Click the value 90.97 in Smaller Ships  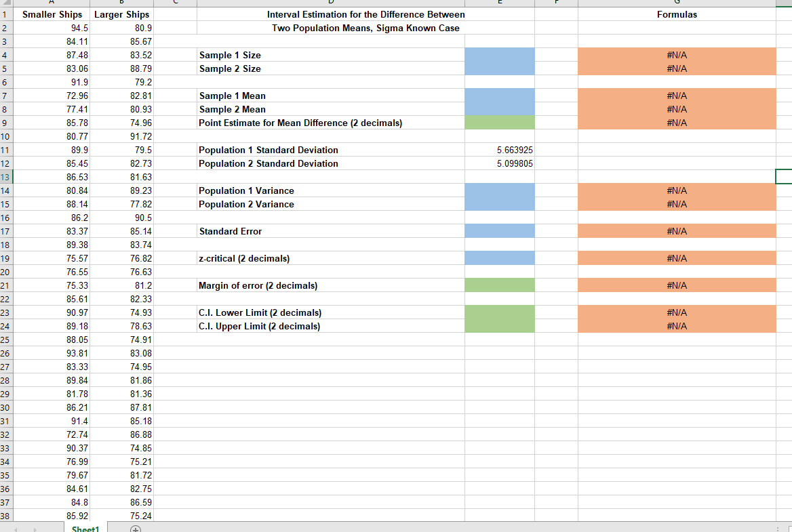click(77, 312)
